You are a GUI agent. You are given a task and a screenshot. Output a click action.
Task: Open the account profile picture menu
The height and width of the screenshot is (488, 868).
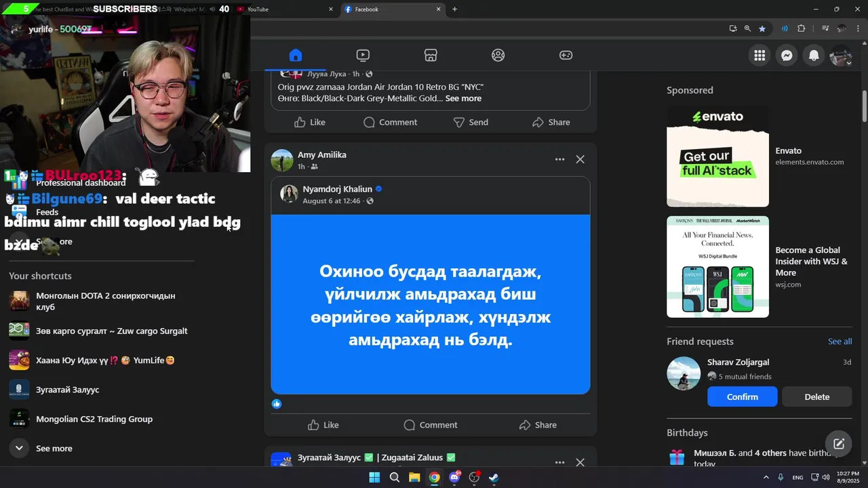841,56
